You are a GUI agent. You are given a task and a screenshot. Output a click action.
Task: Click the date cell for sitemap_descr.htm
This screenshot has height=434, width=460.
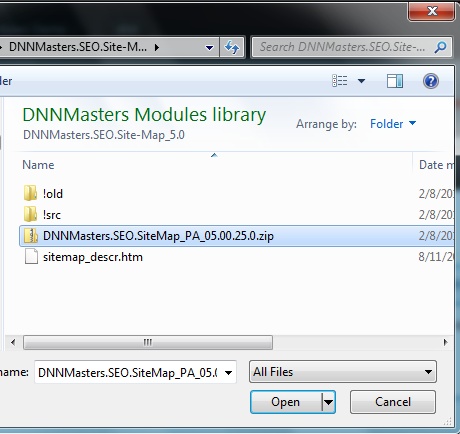pos(436,257)
